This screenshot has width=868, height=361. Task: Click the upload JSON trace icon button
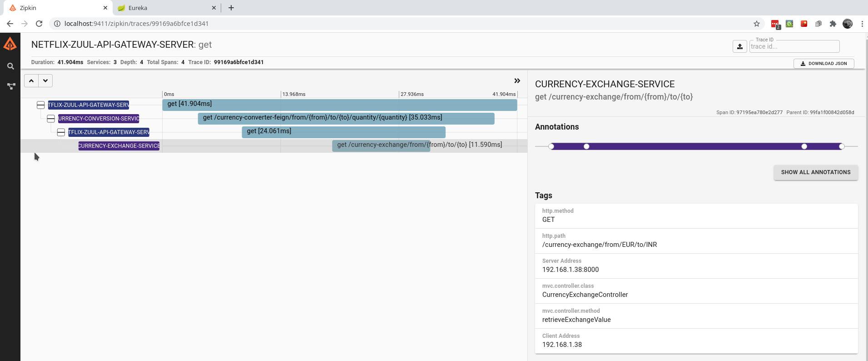739,46
